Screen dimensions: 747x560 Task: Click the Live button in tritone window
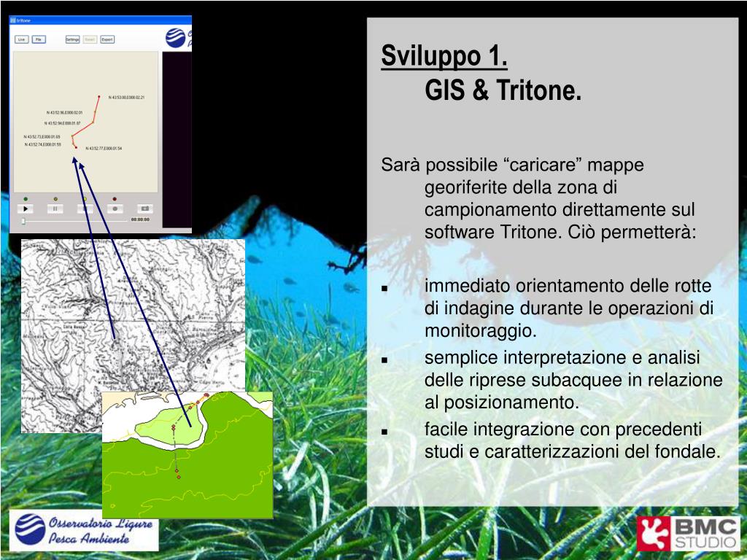click(21, 39)
